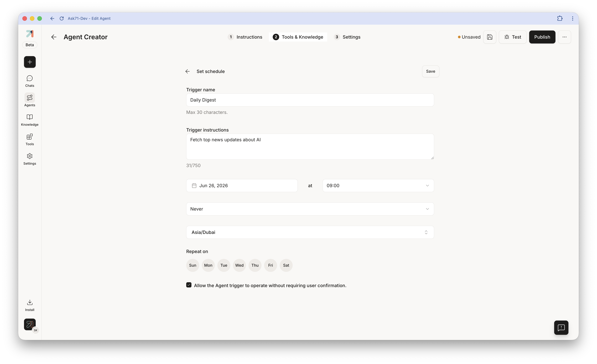Open the browser extensions puzzle icon

(x=560, y=18)
